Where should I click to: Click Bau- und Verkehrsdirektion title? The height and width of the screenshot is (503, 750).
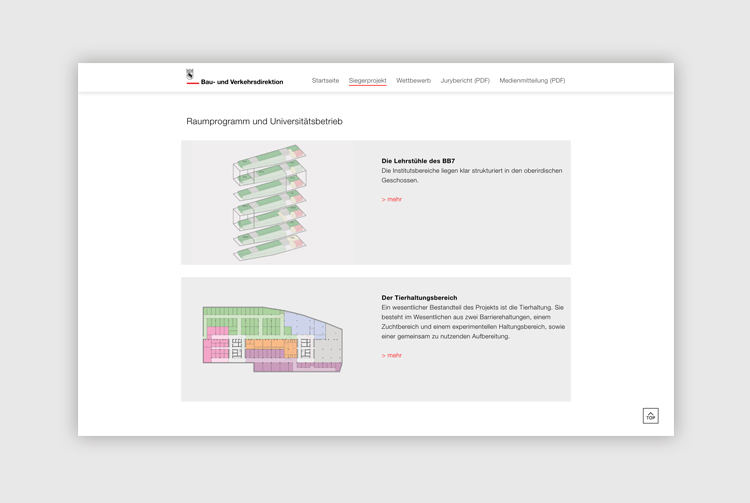(242, 82)
